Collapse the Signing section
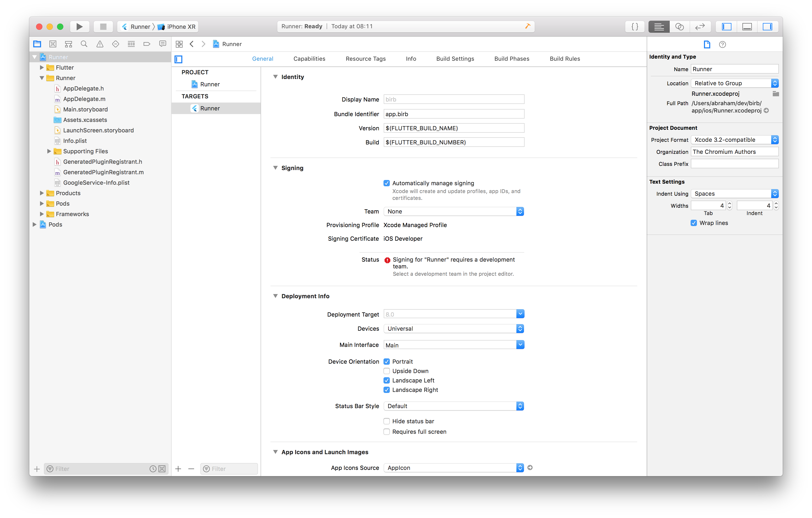 click(x=275, y=168)
